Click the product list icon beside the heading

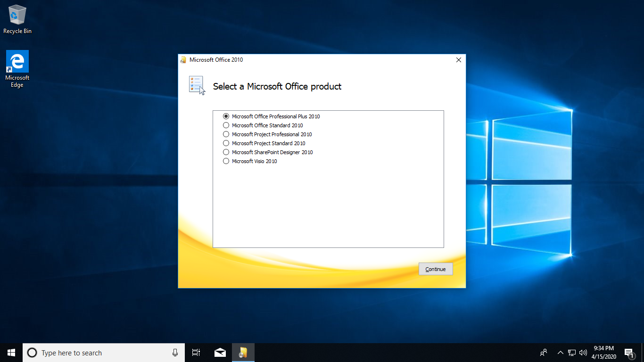[197, 85]
